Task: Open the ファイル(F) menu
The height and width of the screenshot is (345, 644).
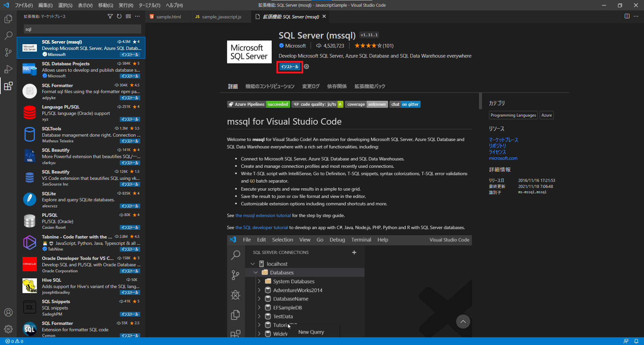Action: tap(23, 5)
